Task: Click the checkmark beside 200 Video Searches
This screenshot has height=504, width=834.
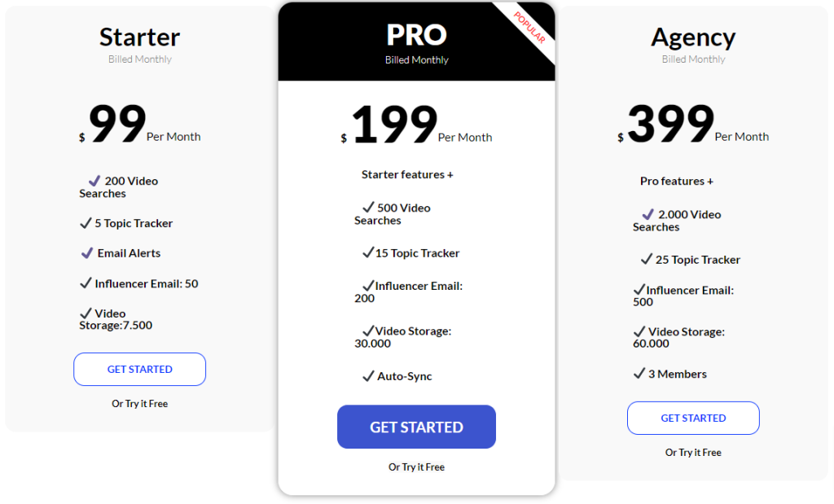Action: pyautogui.click(x=94, y=181)
